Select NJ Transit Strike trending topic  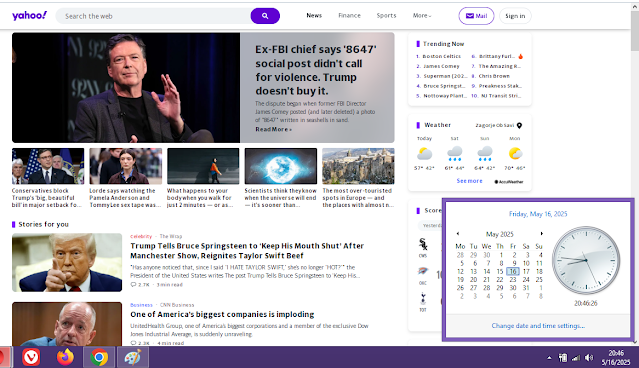[x=501, y=96]
